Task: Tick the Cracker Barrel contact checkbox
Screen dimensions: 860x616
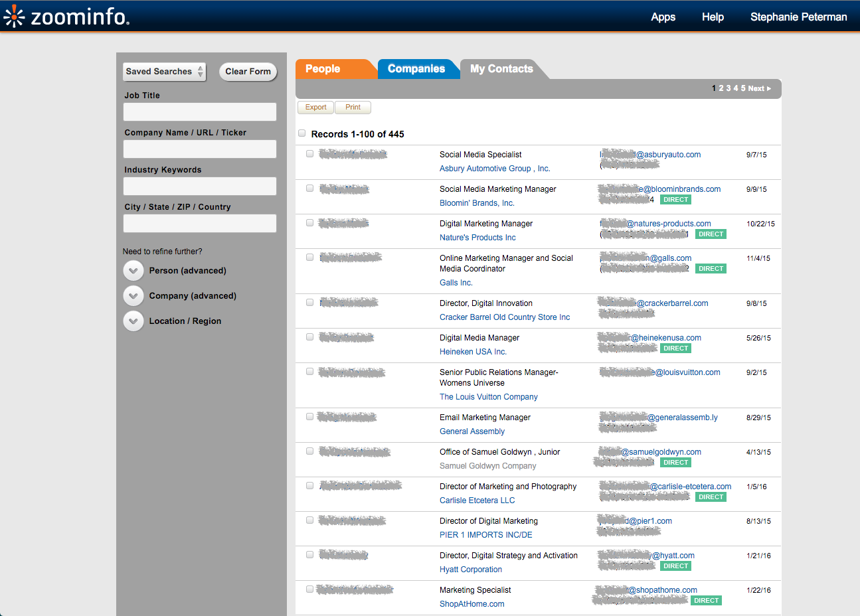Action: click(x=309, y=303)
